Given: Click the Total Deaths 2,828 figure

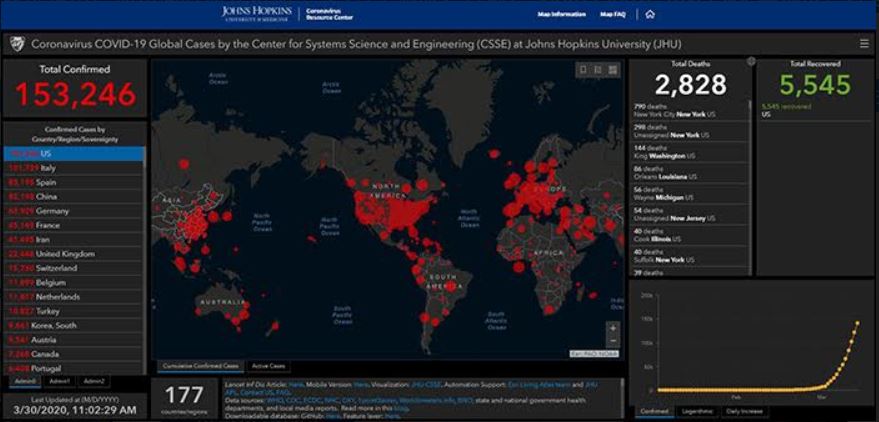Looking at the screenshot, I should (x=691, y=85).
